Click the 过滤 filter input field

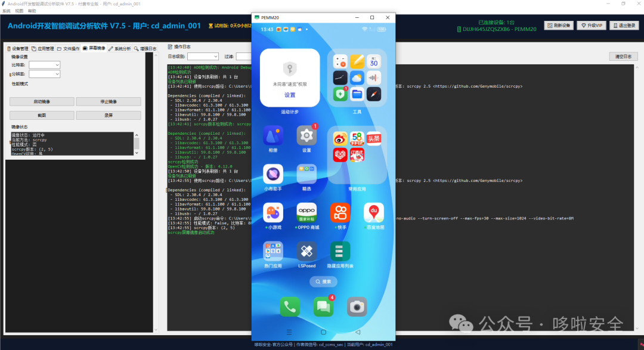243,56
